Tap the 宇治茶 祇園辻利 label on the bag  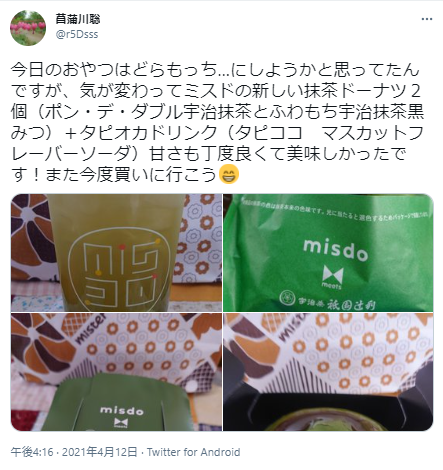click(327, 300)
